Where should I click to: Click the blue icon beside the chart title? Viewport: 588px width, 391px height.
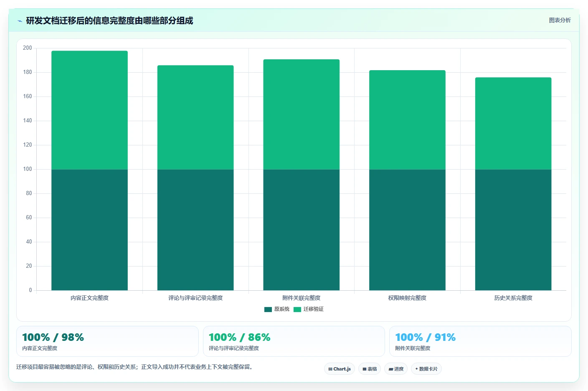point(20,21)
